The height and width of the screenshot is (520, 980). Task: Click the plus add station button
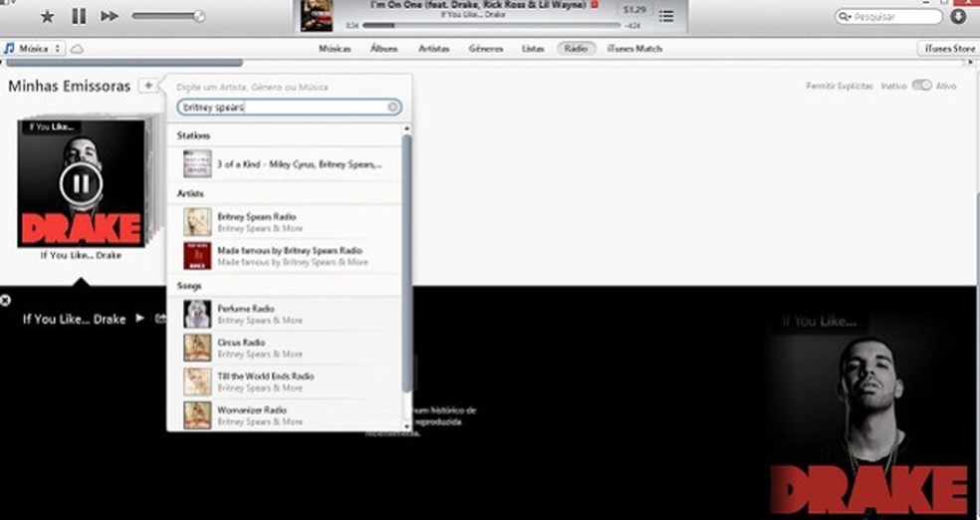click(148, 86)
